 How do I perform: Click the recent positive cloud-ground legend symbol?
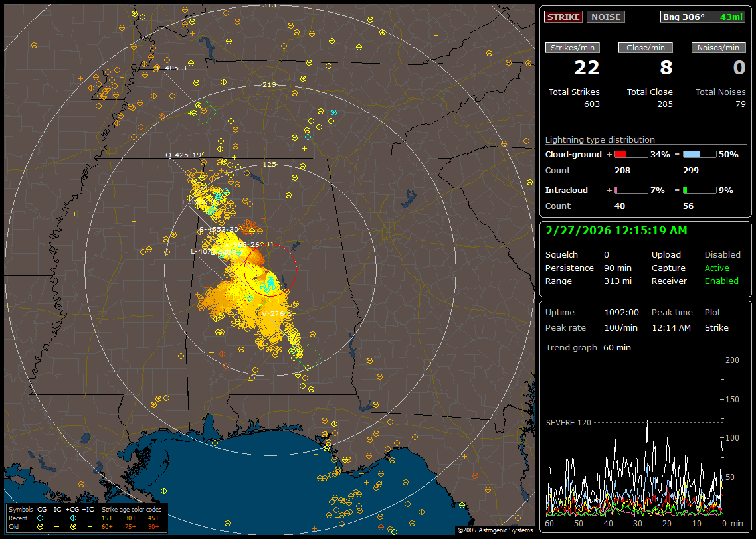(73, 517)
